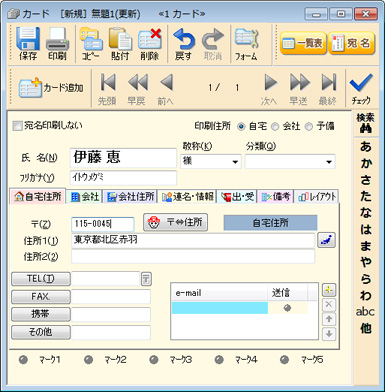Screen dimensions: 385x392
Task: Expand the 分類 category dropdown
Action: click(x=329, y=162)
